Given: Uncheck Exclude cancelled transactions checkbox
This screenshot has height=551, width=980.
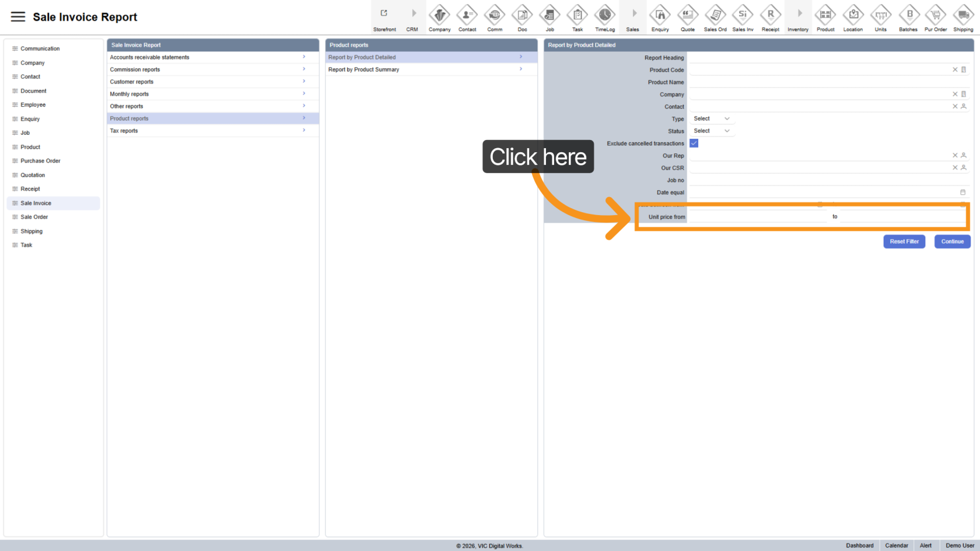Looking at the screenshot, I should pos(694,143).
